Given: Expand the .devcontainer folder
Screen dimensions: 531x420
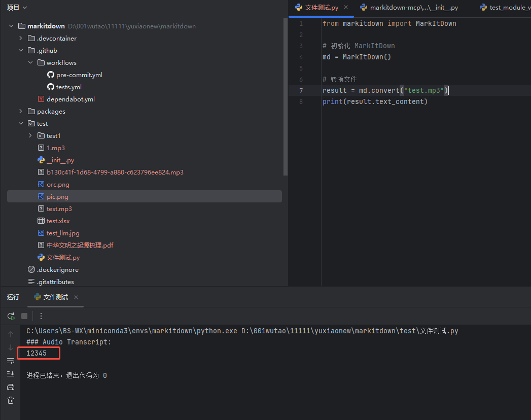Looking at the screenshot, I should (21, 38).
